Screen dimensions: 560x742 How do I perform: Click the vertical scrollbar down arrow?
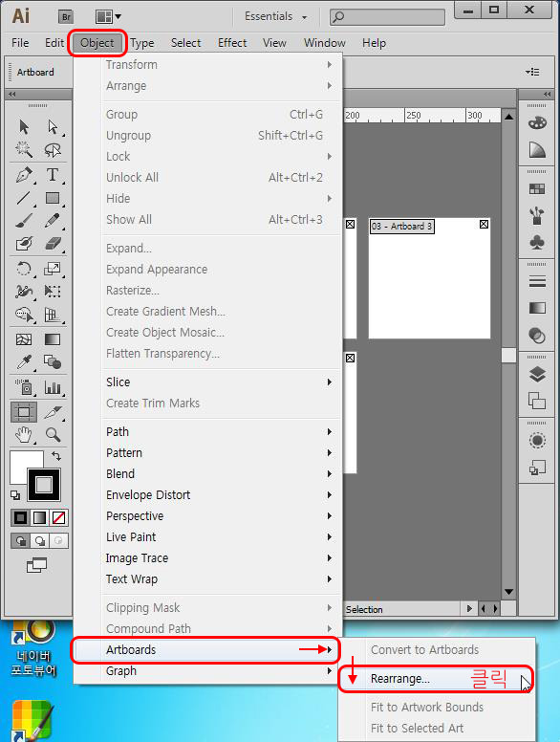point(509,592)
